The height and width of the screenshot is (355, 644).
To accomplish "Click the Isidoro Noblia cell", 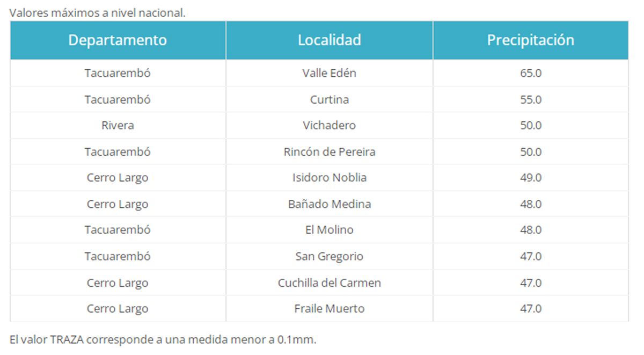I will click(x=329, y=178).
